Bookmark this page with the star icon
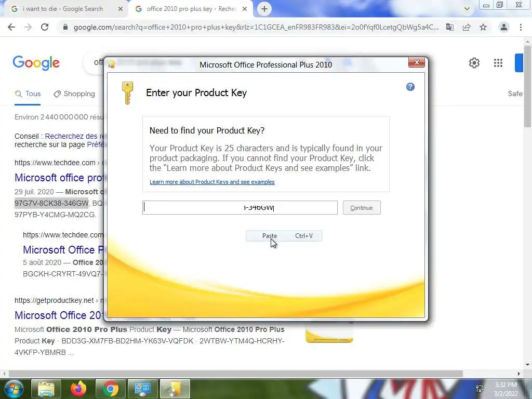This screenshot has height=399, width=532. pyautogui.click(x=483, y=27)
